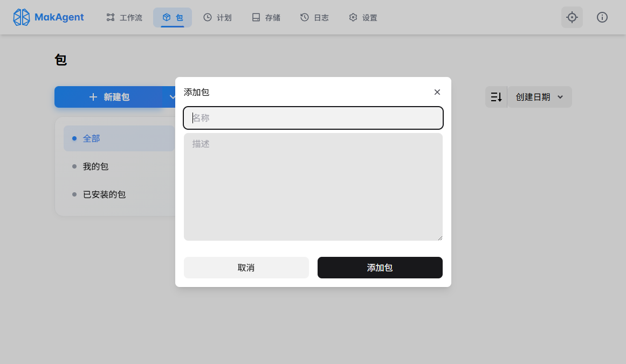Switch to the 计划 schedule tab
Screen dimensions: 626x364
[217, 17]
